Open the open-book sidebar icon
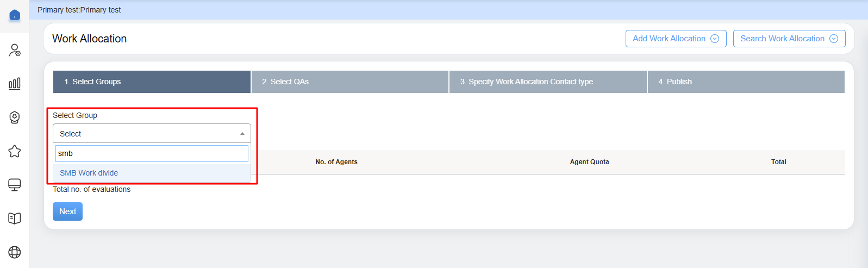This screenshot has height=268, width=868. coord(15,219)
